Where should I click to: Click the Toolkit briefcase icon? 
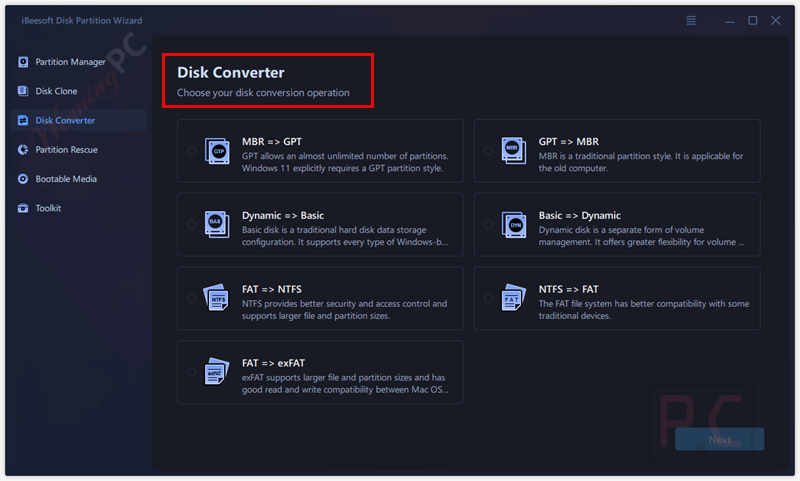(23, 208)
